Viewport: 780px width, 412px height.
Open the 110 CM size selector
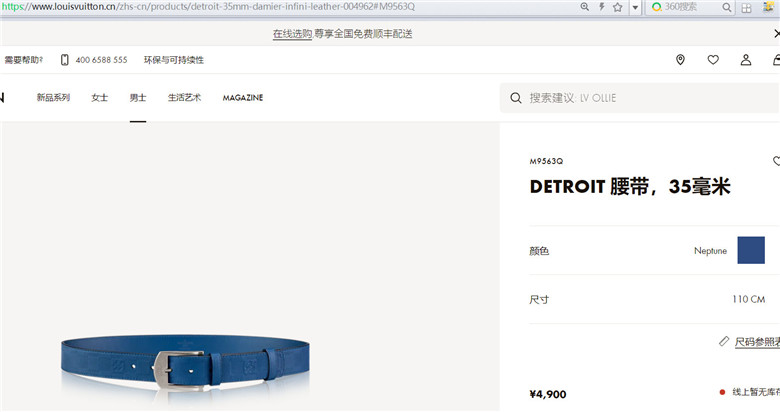pyautogui.click(x=647, y=299)
